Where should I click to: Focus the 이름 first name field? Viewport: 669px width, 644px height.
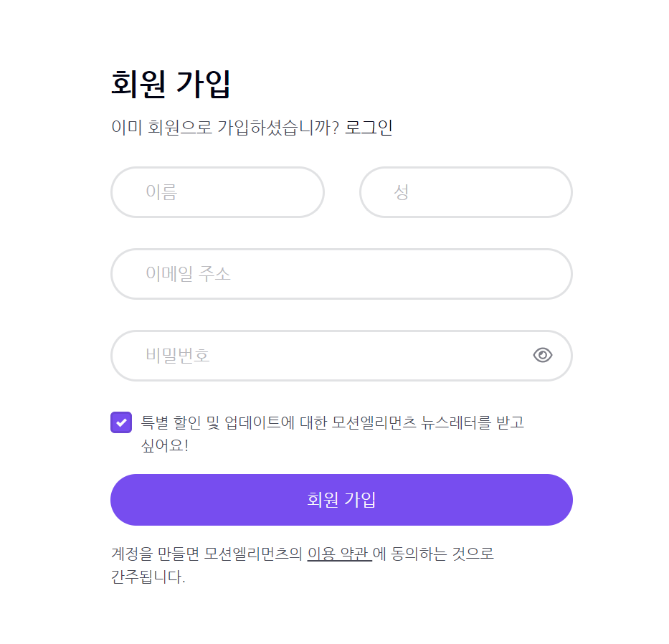(217, 192)
